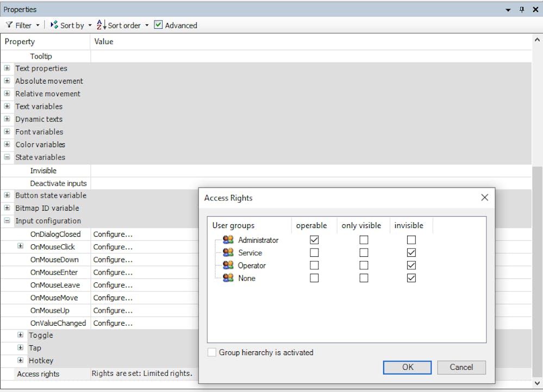Enable operable checkbox for Service group
The width and height of the screenshot is (543, 392).
(314, 252)
